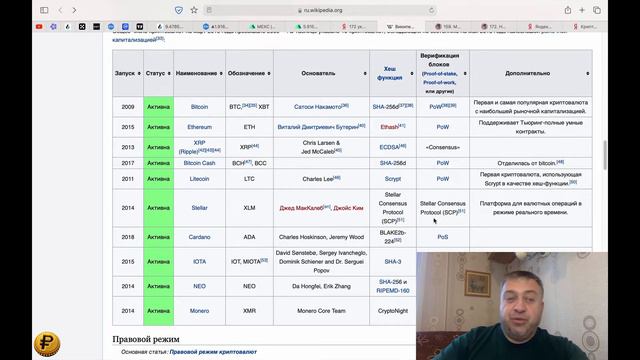Sort table by Дополнительно column arrows
Viewport: 640px width, 360px height.
click(x=588, y=73)
